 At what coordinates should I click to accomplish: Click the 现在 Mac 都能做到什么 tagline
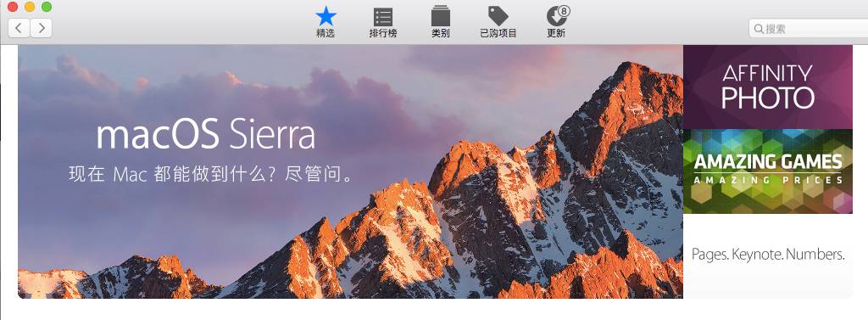pos(211,175)
